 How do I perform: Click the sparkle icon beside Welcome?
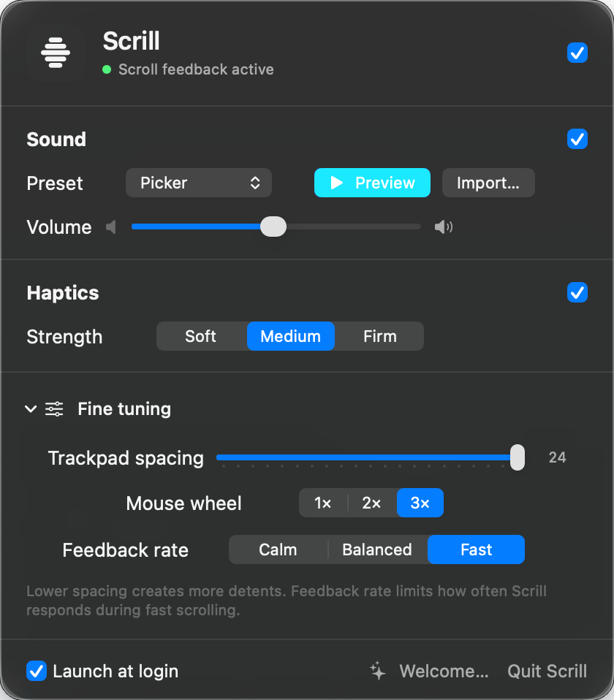tap(378, 671)
